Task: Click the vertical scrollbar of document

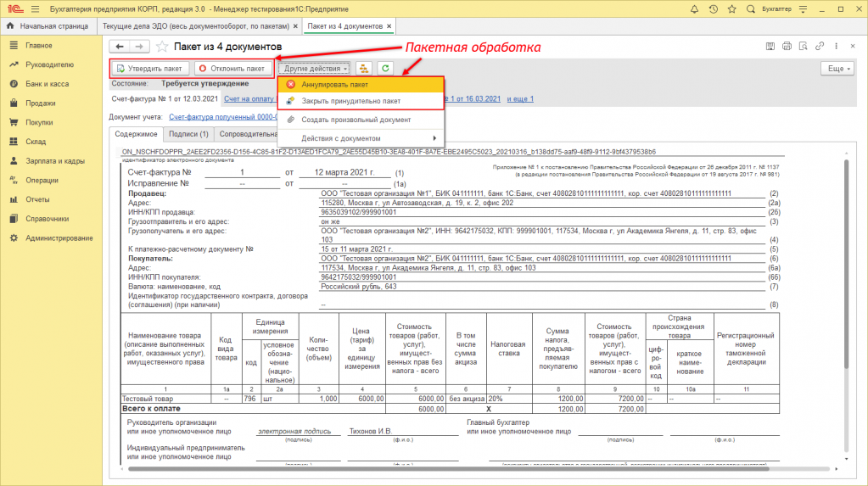Action: tap(846, 265)
